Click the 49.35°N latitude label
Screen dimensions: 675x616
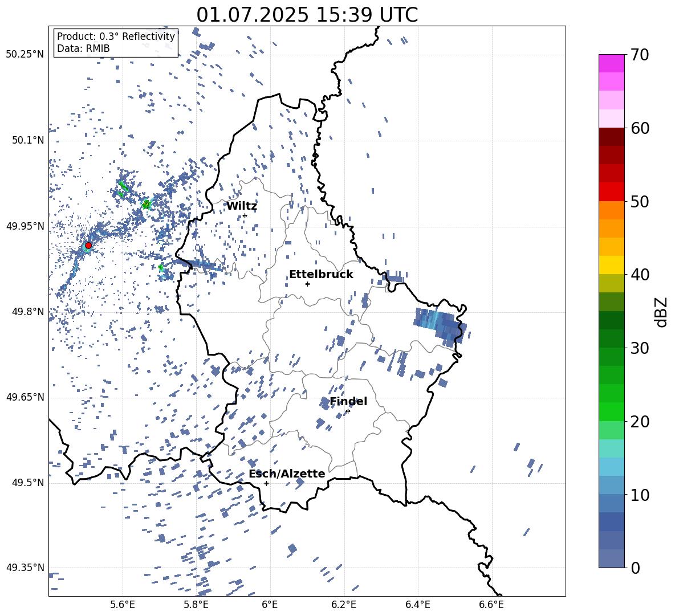(25, 568)
